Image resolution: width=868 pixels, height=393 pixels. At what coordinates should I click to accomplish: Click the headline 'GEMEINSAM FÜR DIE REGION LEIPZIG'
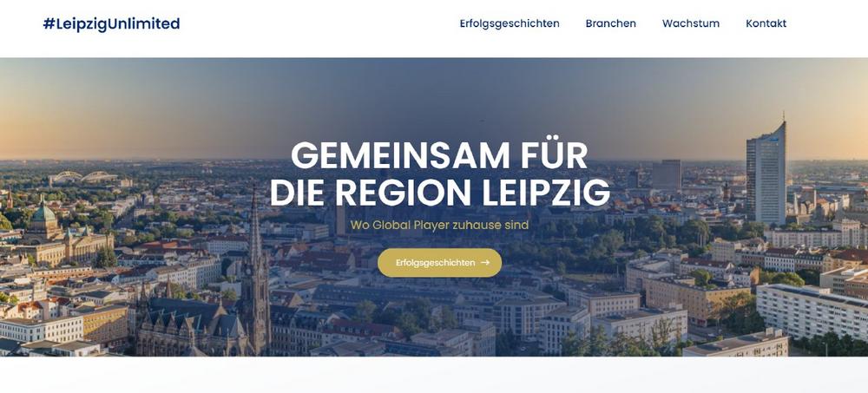click(x=439, y=174)
